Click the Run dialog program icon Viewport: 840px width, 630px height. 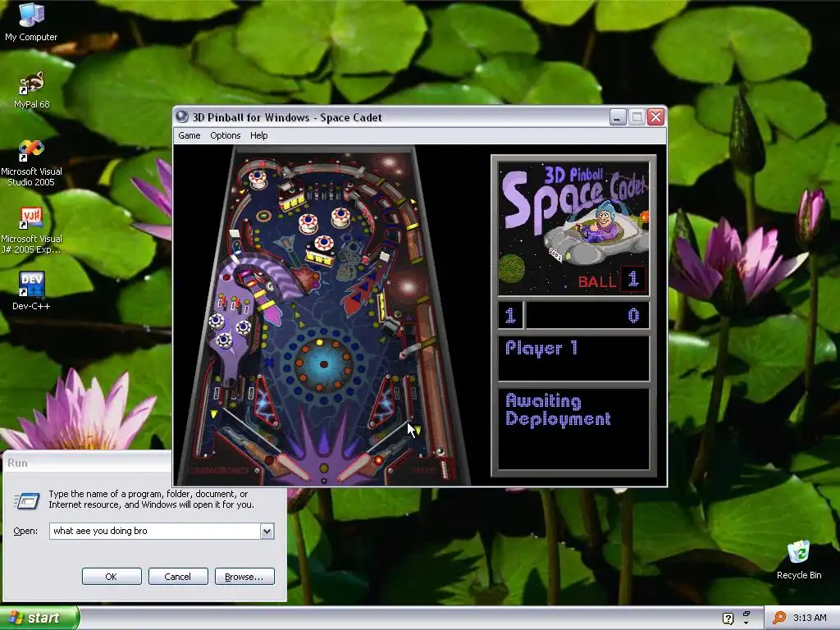(x=26, y=500)
